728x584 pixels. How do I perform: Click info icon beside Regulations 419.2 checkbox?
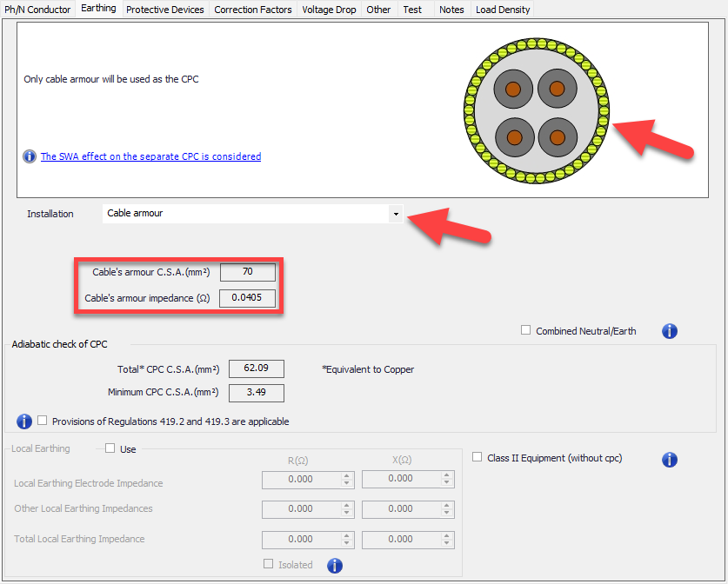click(x=24, y=421)
